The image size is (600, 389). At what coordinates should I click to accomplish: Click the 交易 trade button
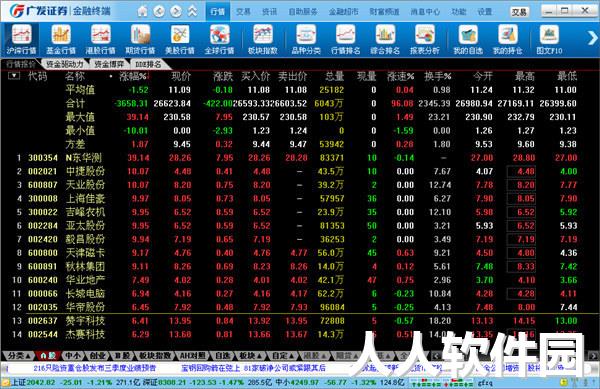click(x=519, y=12)
